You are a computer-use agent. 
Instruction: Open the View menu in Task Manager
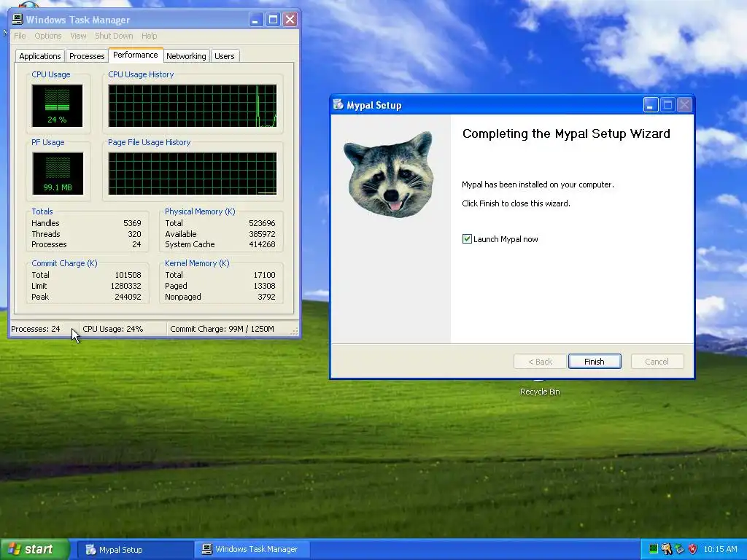click(78, 36)
